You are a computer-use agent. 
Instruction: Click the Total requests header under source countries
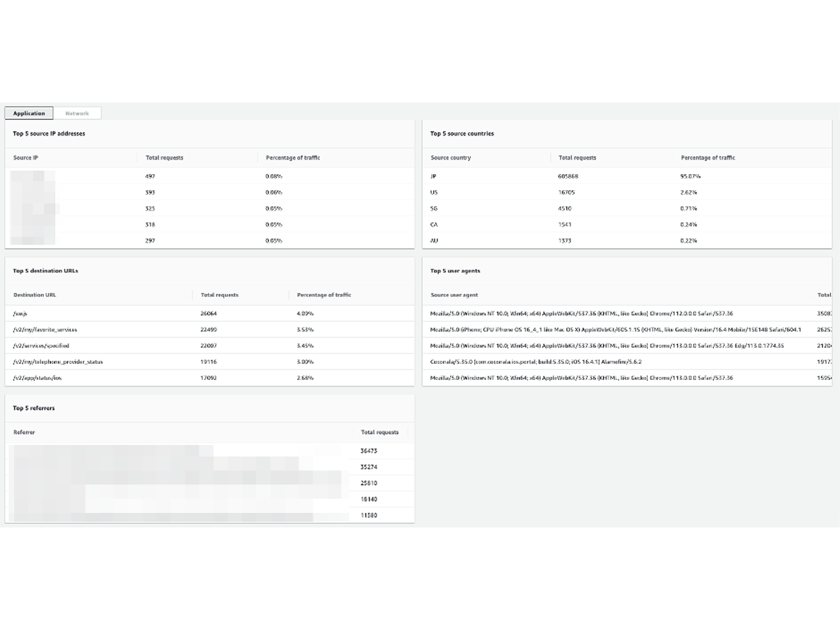pos(577,157)
